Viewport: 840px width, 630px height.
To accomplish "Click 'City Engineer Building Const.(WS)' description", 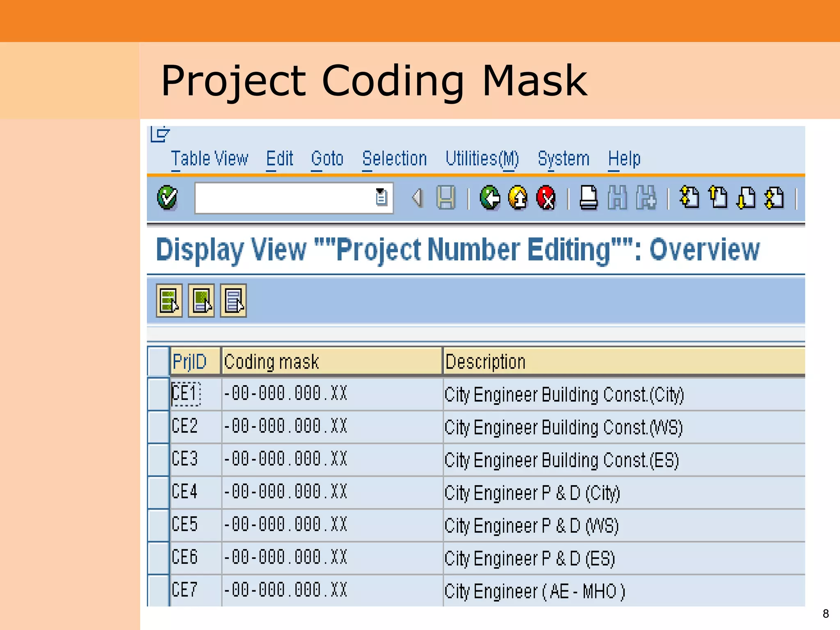I will click(x=564, y=428).
